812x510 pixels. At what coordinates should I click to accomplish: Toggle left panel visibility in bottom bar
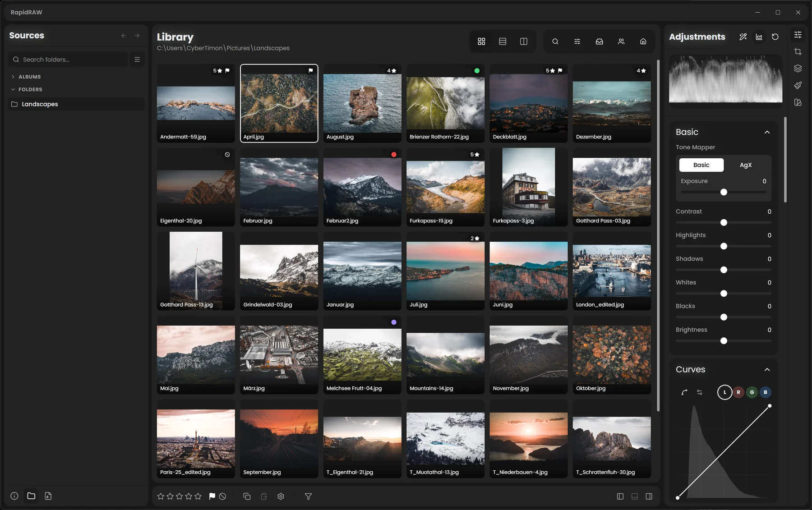pyautogui.click(x=620, y=496)
